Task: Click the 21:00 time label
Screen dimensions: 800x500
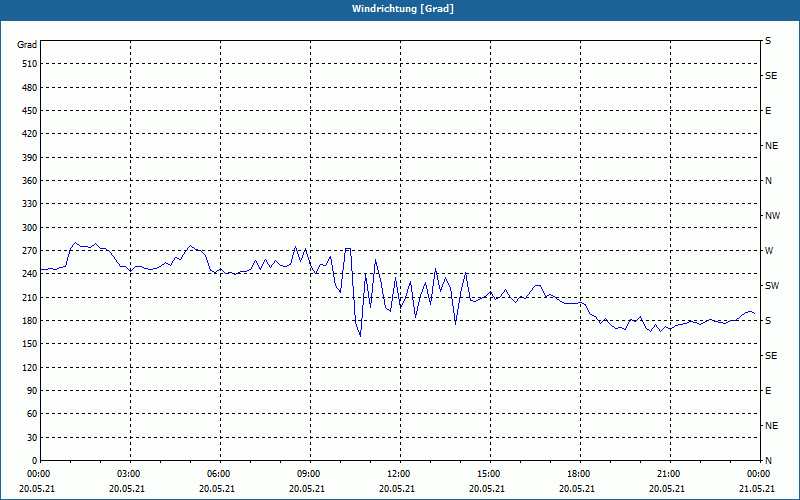Action: [669, 474]
